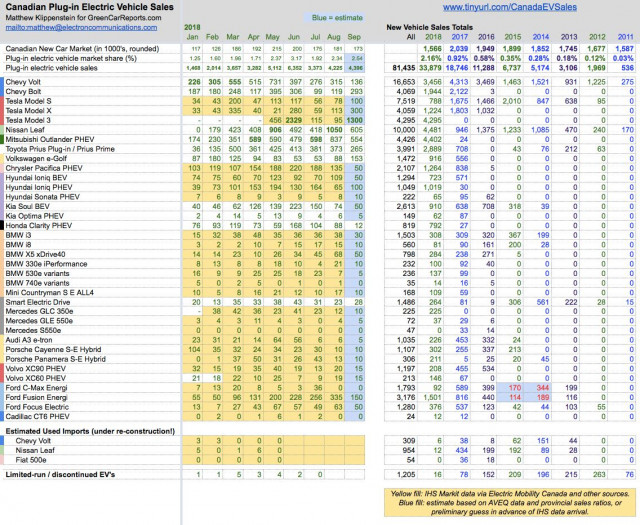The height and width of the screenshot is (525, 640).
Task: Select Tesla Model 3 September estimate 1300
Action: point(354,120)
